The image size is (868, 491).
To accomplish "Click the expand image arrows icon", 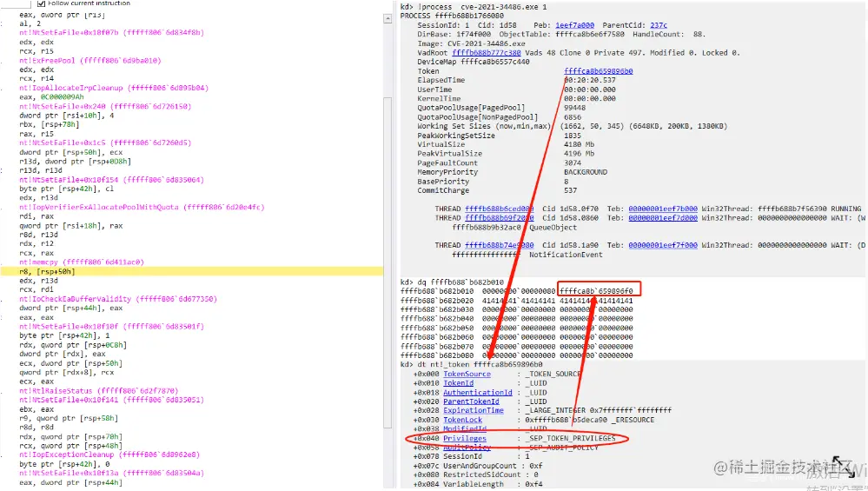I will (x=843, y=468).
